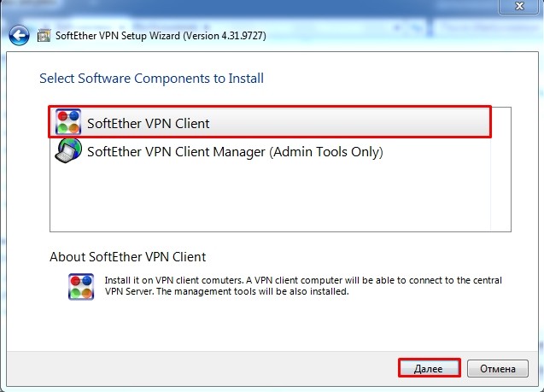Cancel setup with the Отмена button

(x=498, y=368)
